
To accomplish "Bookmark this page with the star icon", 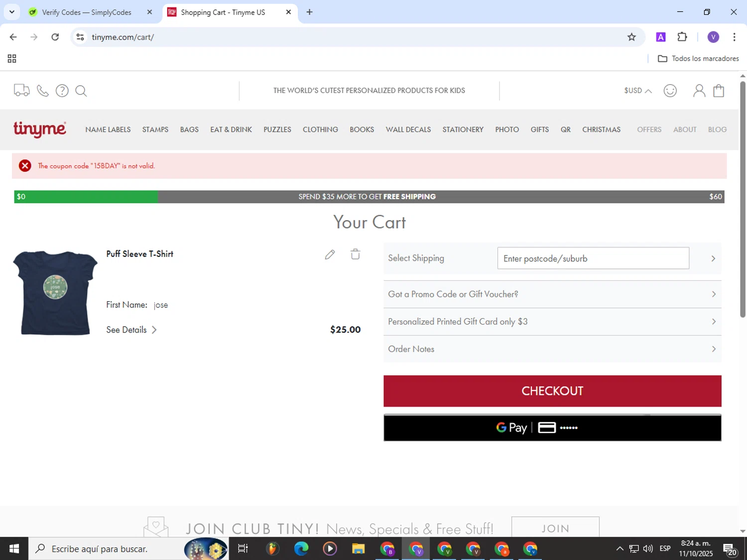I will tap(631, 37).
